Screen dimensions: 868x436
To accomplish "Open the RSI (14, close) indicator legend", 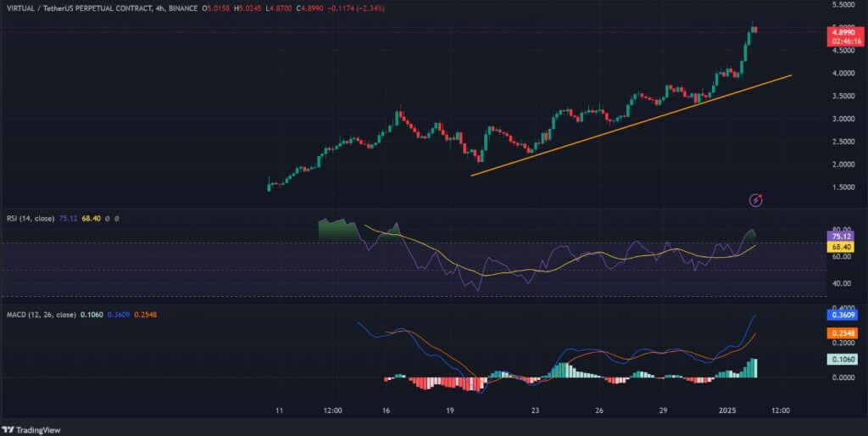I will click(x=31, y=219).
